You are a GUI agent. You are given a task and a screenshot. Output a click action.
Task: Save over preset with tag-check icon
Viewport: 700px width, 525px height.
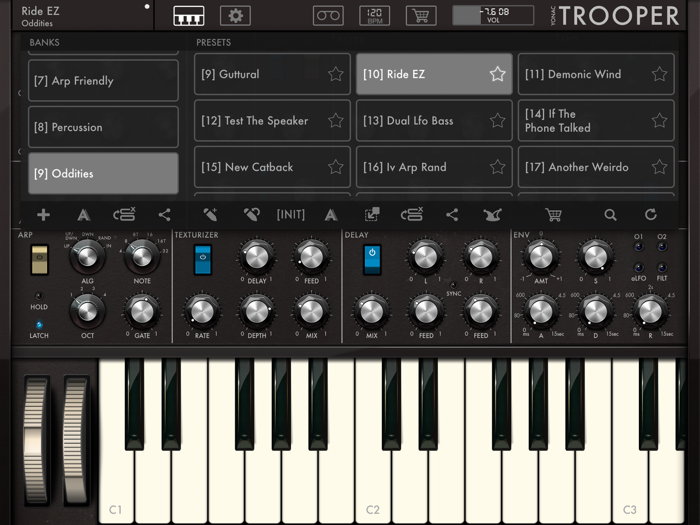251,215
